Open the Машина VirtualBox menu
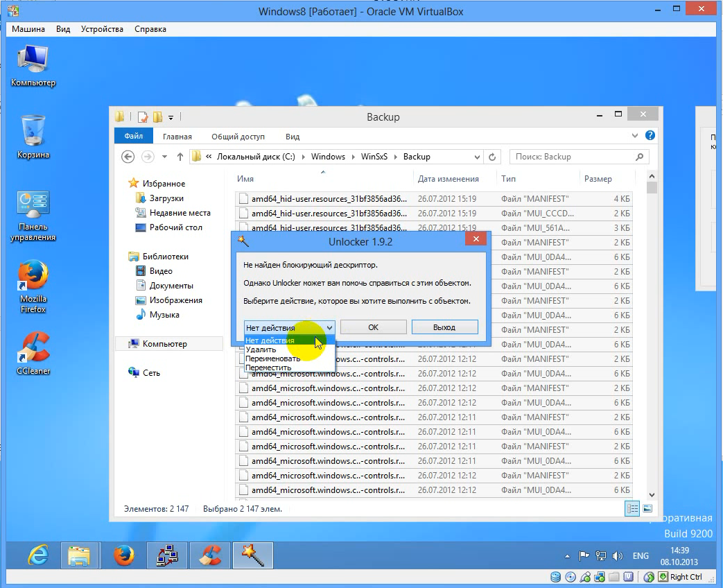This screenshot has height=588, width=723. [28, 29]
